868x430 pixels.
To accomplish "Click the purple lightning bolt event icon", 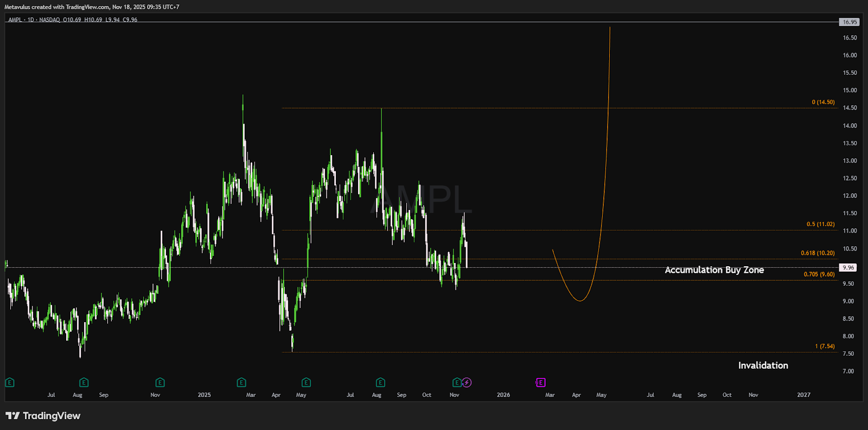I will (x=467, y=383).
